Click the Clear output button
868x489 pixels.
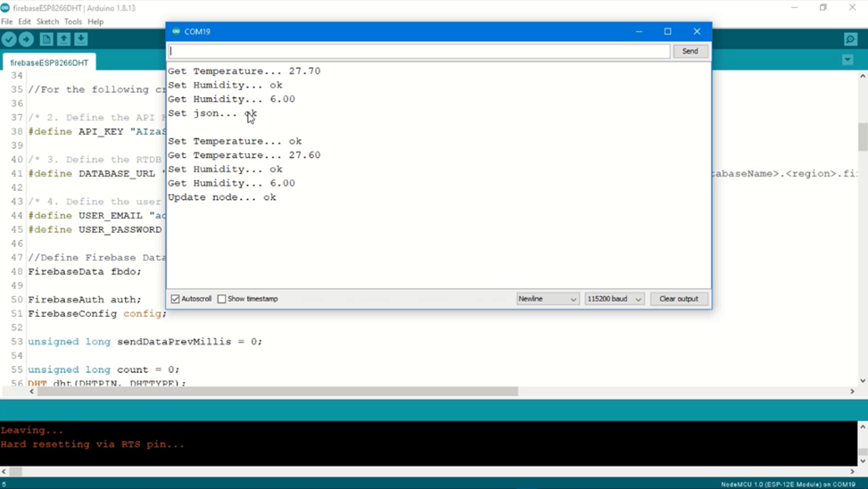679,299
